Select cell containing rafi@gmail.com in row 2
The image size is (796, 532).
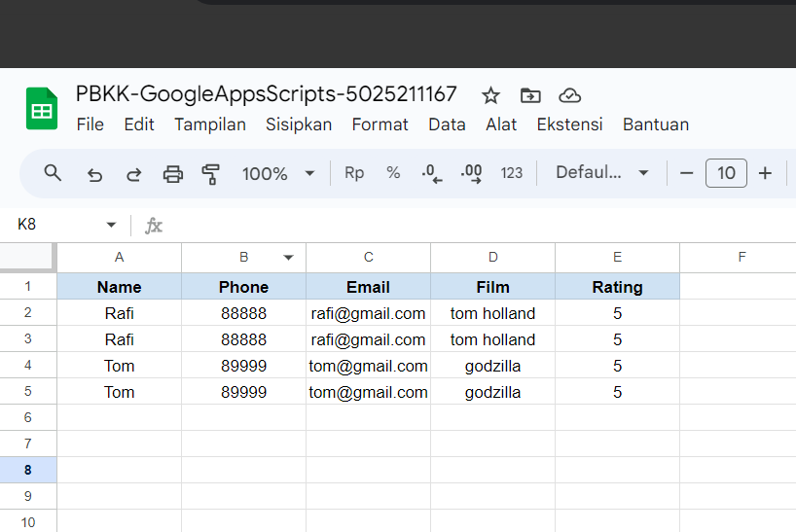tap(368, 313)
